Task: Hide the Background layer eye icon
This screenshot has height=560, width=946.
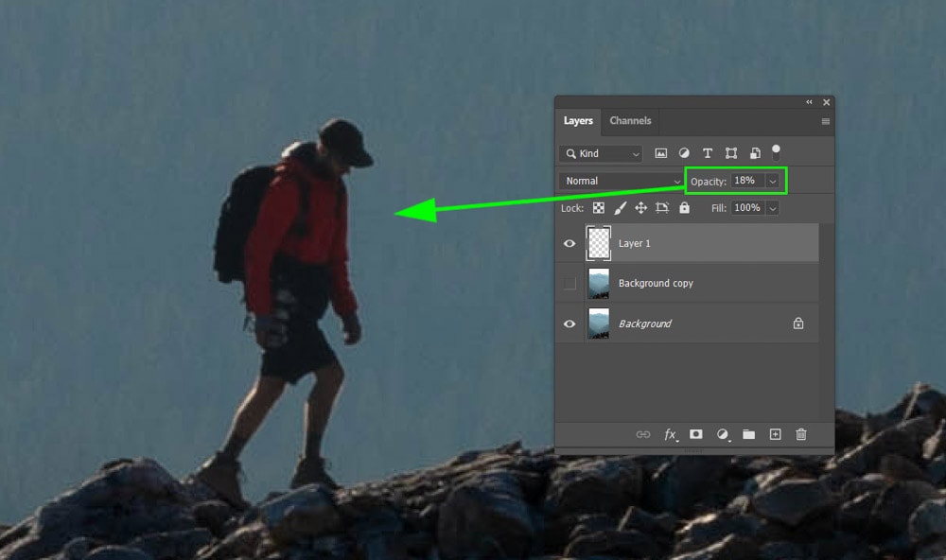Action: pos(569,324)
